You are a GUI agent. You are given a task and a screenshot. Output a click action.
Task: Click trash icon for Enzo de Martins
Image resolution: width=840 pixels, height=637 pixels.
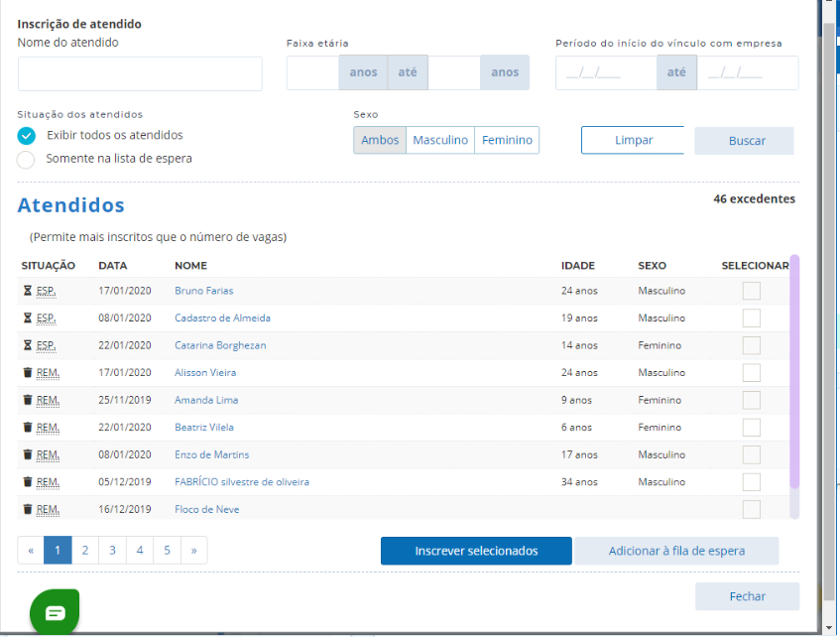[27, 454]
